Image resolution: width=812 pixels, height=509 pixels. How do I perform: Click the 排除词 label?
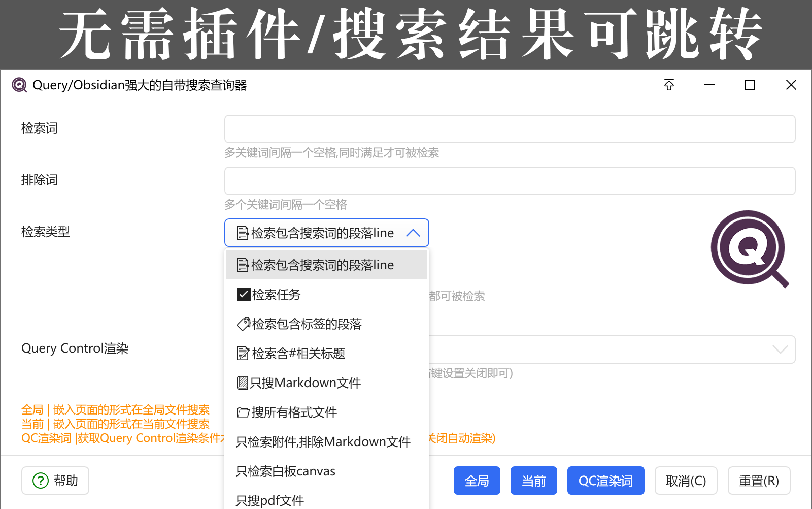click(40, 180)
